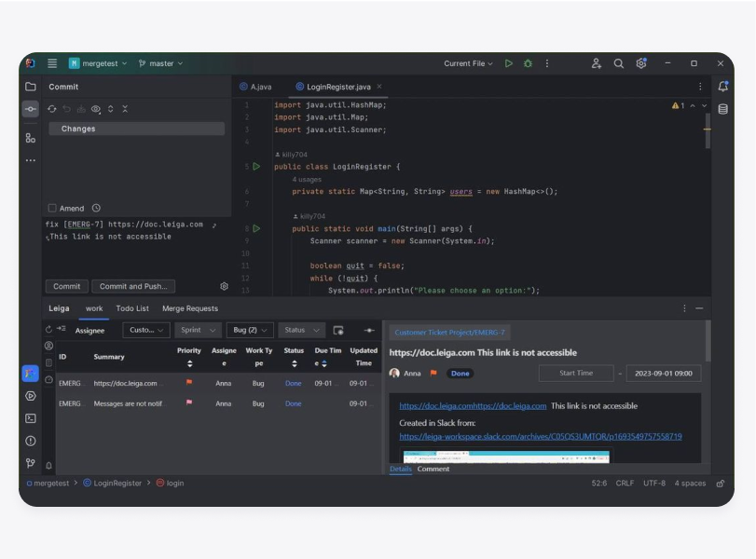Close the LoginRegister.java tab
The width and height of the screenshot is (756, 559).
379,87
